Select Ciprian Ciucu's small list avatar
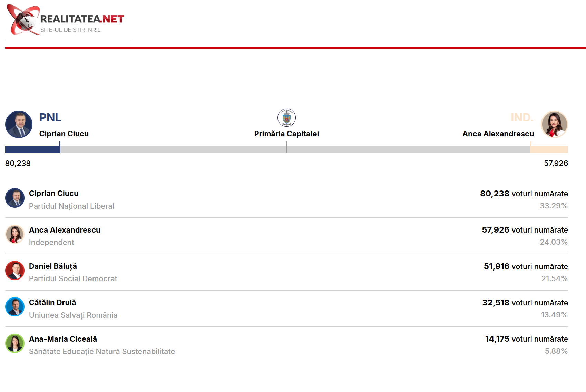This screenshot has width=586, height=392. (15, 198)
